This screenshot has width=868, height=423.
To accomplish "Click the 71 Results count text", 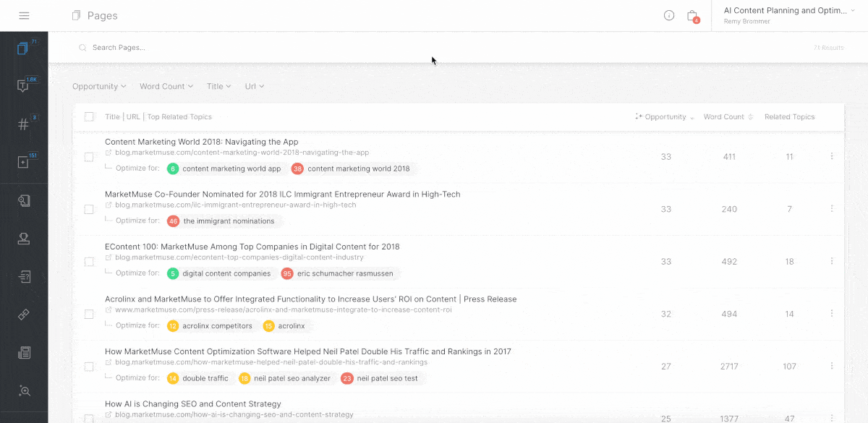I will (829, 48).
